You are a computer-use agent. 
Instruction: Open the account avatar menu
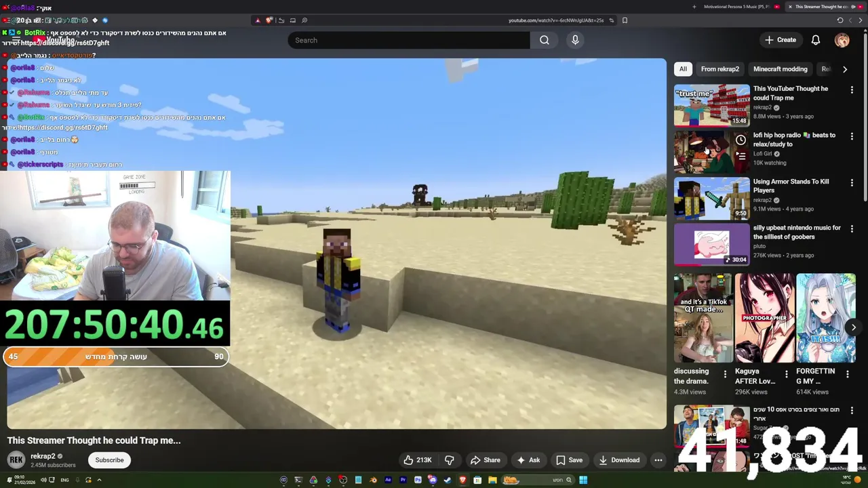tap(842, 40)
